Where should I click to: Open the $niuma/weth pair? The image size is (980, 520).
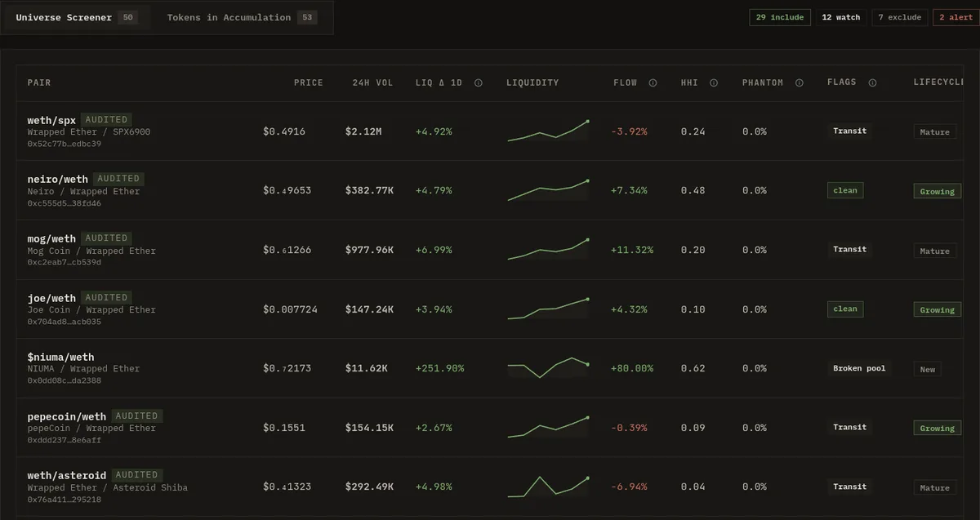(x=60, y=357)
